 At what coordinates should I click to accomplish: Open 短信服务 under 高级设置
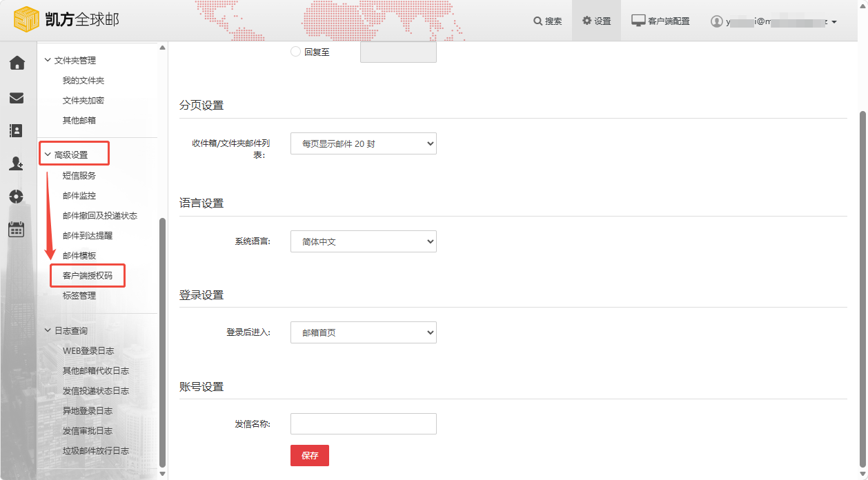pyautogui.click(x=79, y=176)
